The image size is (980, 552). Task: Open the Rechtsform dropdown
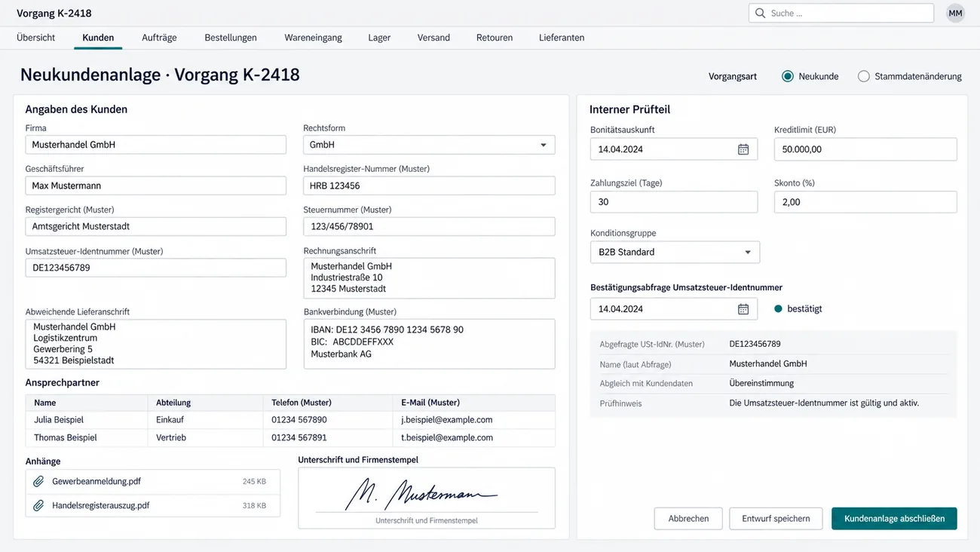point(429,145)
